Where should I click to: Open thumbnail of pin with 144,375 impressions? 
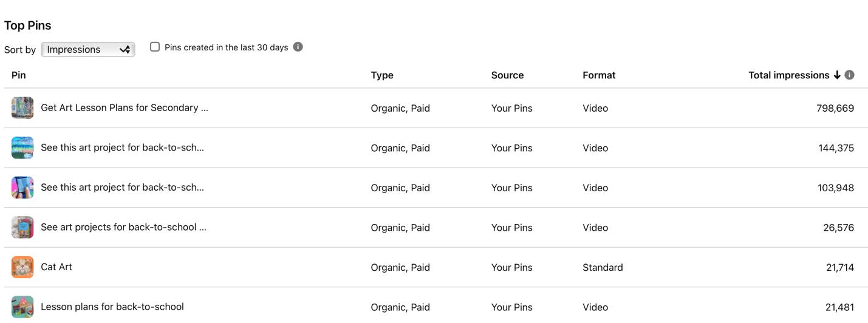22,148
